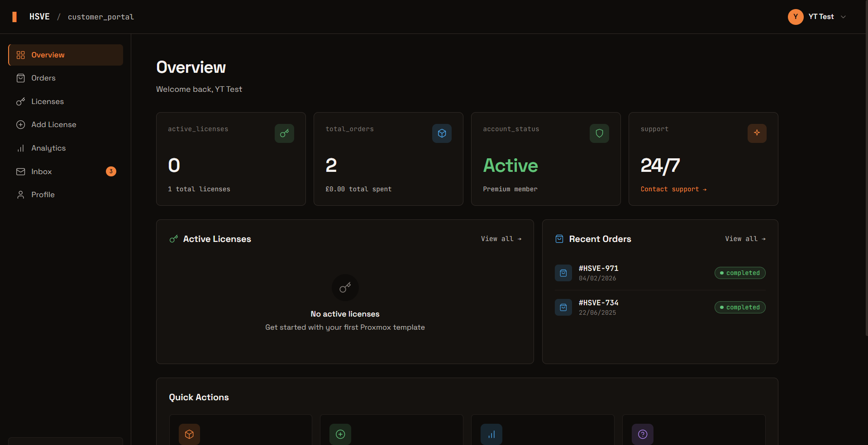Click the Profile person icon

(x=21, y=195)
